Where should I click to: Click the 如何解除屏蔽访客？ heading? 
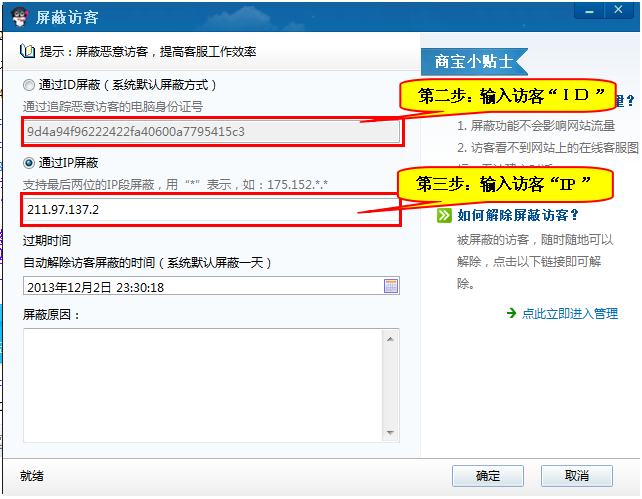(x=518, y=215)
